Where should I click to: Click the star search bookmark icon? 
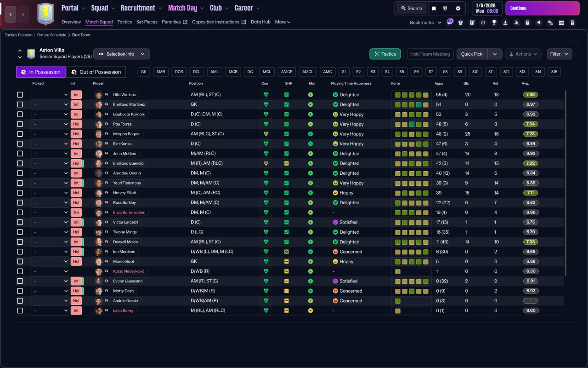[x=550, y=23]
